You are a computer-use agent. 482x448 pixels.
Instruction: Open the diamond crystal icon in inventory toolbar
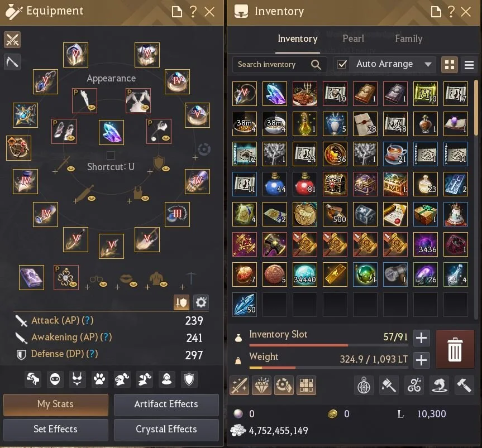(x=261, y=385)
